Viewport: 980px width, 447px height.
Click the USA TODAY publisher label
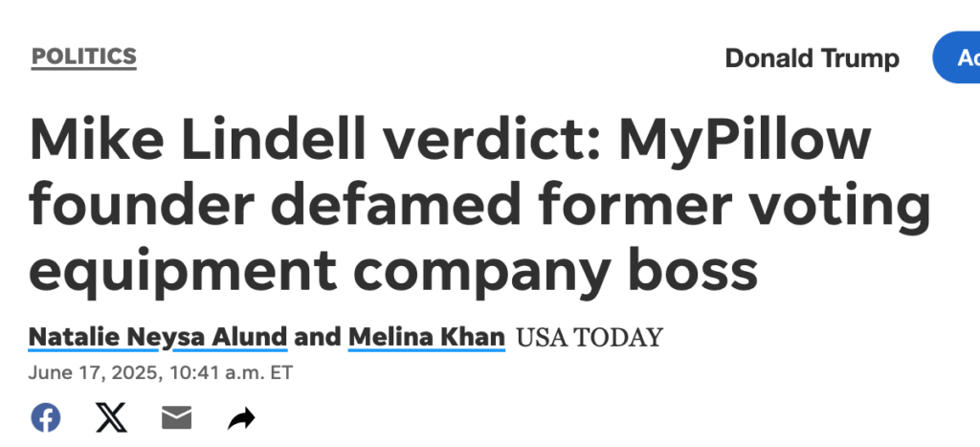589,338
